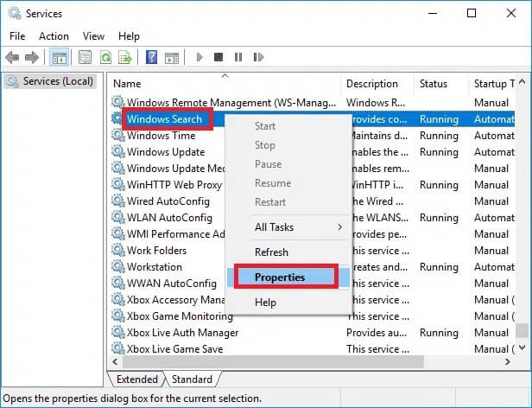532x408 pixels.
Task: Select the WWAN AutoConfig service
Action: tap(172, 283)
